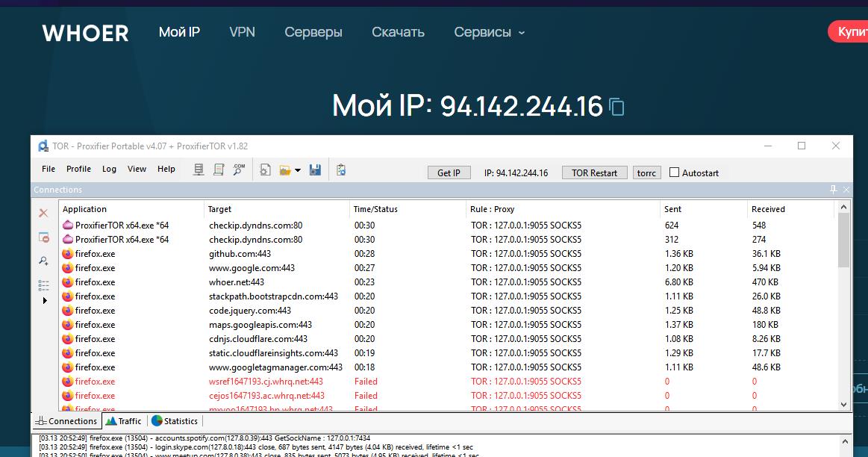Click connections list scrollbar down arrow
Viewport: 868px width, 457px height.
tap(843, 405)
